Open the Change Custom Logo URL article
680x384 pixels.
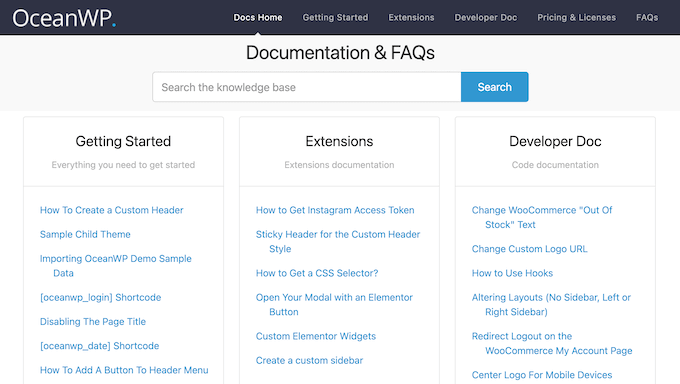tap(529, 249)
